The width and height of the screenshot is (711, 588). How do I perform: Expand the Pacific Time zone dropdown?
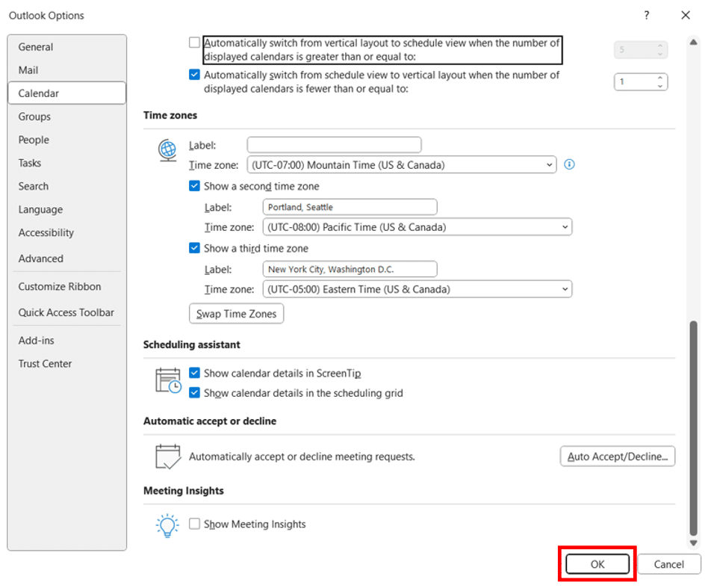coord(417,227)
